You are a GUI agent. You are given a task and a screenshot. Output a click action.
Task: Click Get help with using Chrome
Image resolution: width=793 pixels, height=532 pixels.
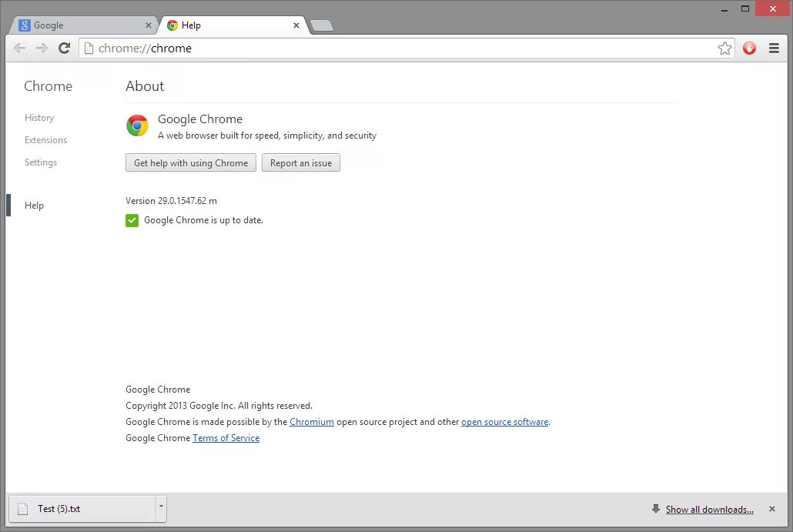[191, 163]
